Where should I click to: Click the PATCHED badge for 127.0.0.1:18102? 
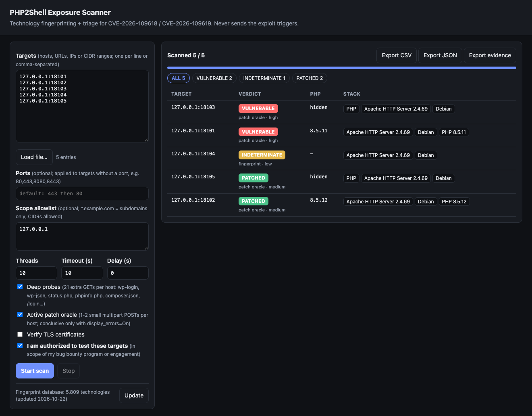click(254, 201)
